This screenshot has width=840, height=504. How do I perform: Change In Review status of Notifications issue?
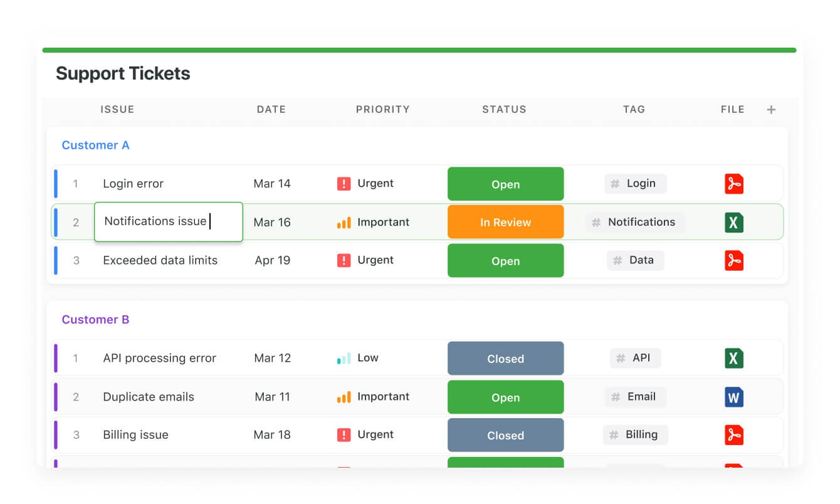coord(505,222)
